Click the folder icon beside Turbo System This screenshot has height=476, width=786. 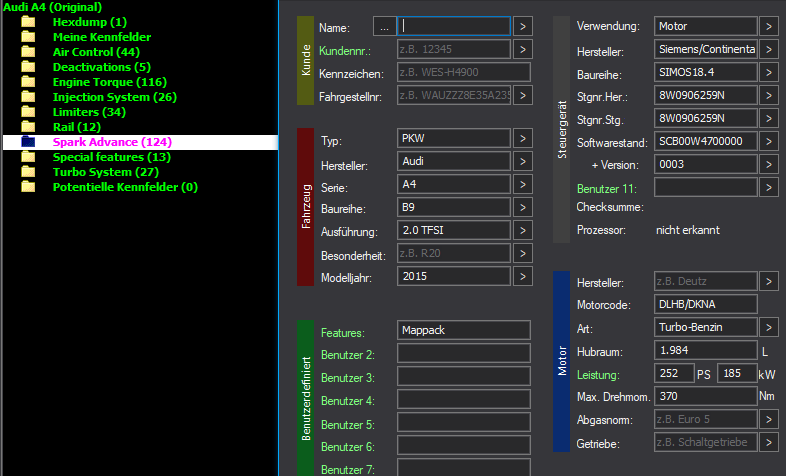[x=29, y=172]
